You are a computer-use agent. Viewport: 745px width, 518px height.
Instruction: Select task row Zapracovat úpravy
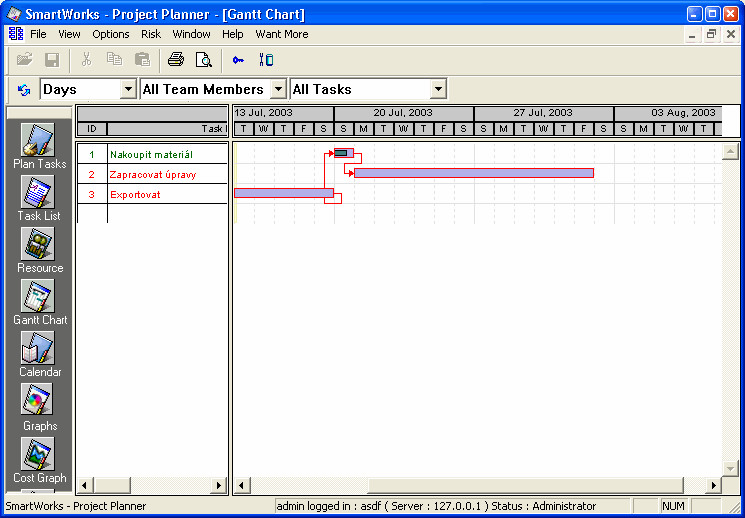[x=152, y=174]
